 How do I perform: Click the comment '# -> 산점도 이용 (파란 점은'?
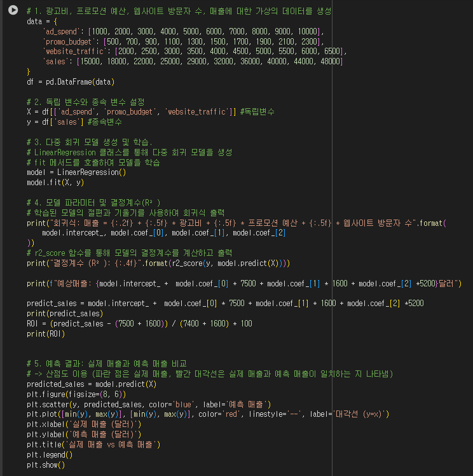[210, 374]
